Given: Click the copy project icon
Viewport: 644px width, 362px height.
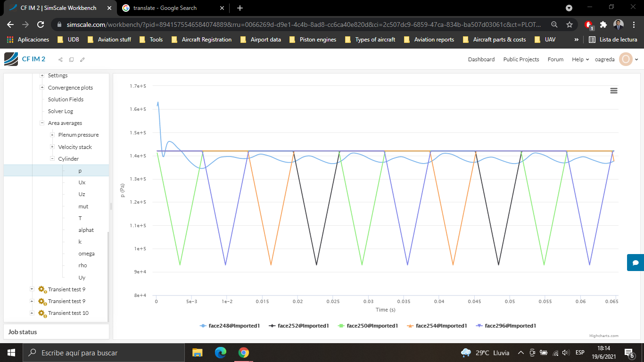Looking at the screenshot, I should tap(71, 59).
